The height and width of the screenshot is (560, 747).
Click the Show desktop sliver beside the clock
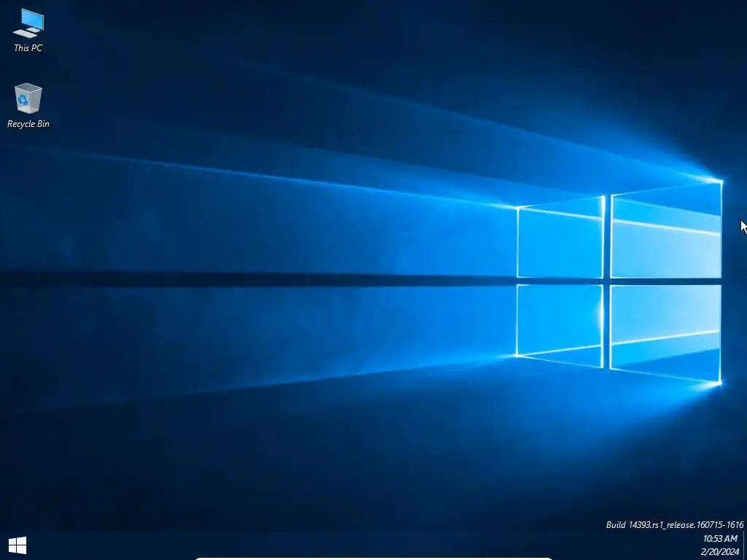745,545
